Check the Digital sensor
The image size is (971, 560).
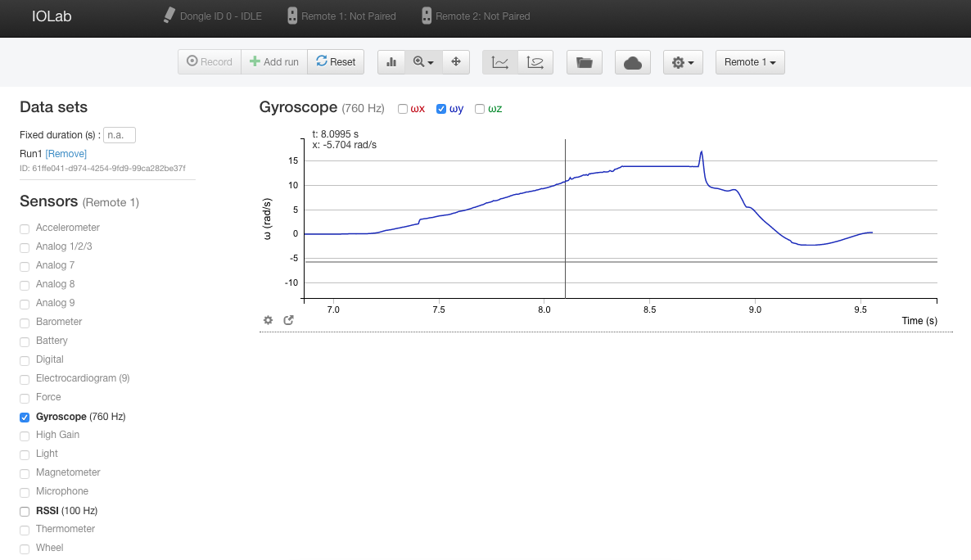[25, 360]
